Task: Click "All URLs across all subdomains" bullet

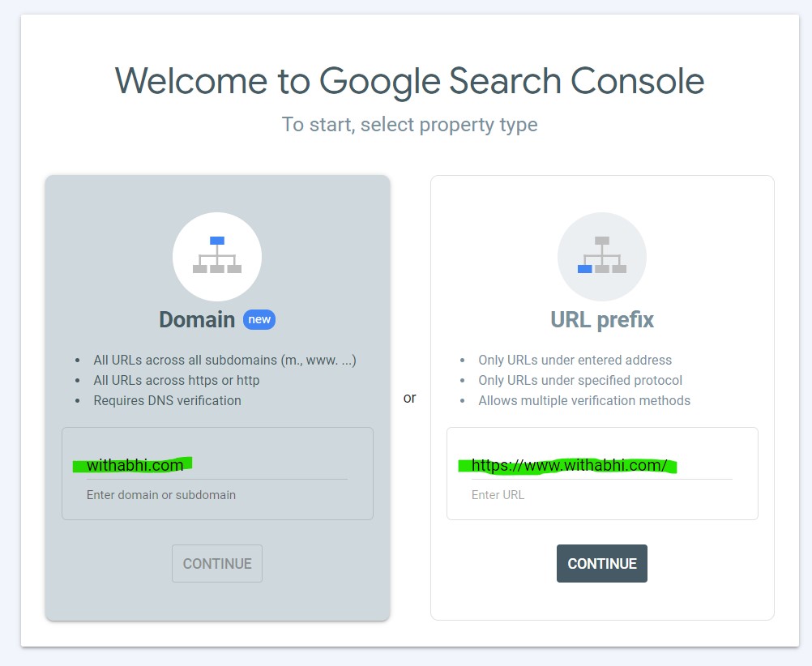Action: click(x=224, y=360)
